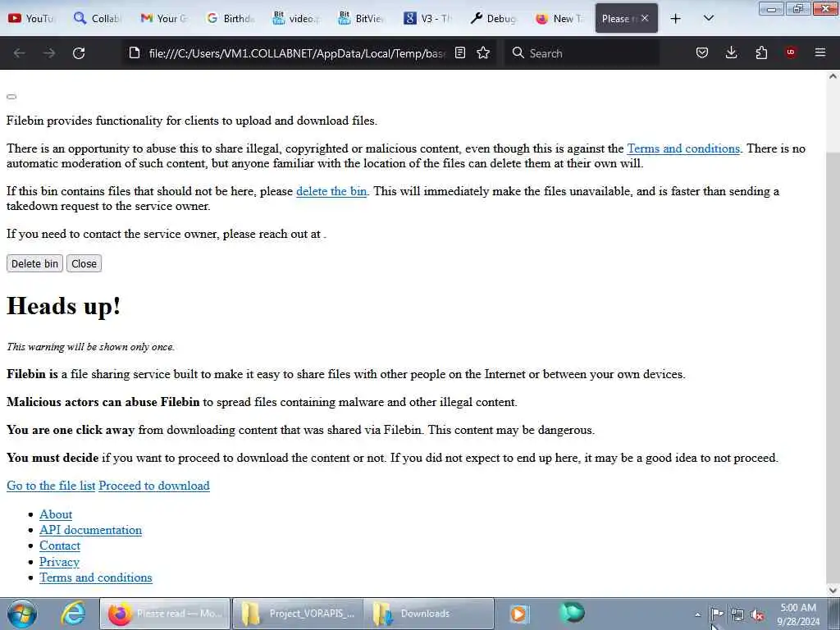Switch to Birthday Google tab
Screen dimensions: 840x630
point(230,18)
